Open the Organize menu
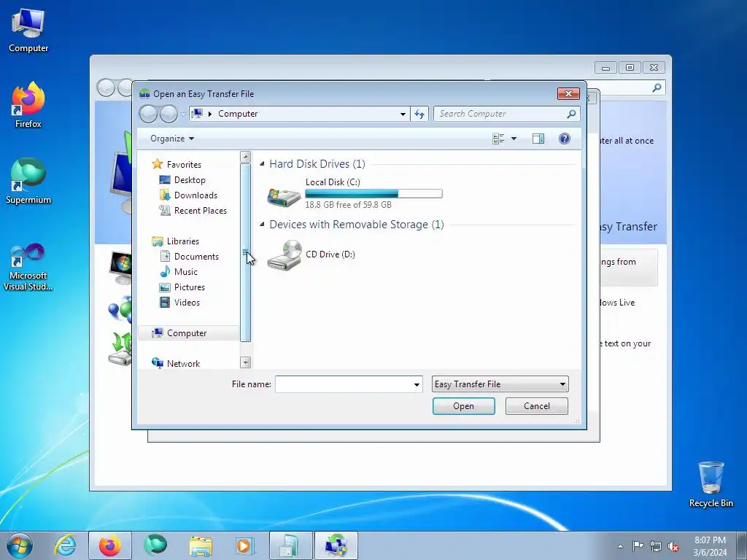The image size is (747, 560). (x=172, y=139)
